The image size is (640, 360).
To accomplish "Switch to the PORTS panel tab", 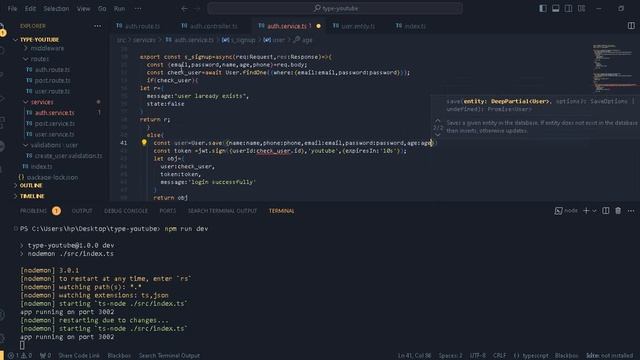I will coord(167,211).
